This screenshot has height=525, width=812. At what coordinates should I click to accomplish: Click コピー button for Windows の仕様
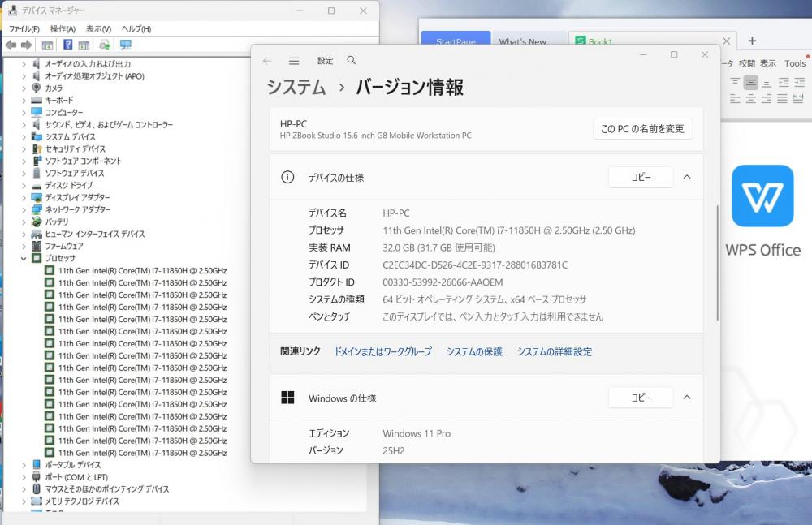641,397
